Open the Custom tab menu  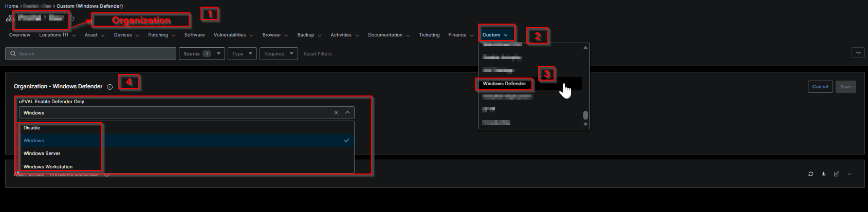[x=495, y=35]
